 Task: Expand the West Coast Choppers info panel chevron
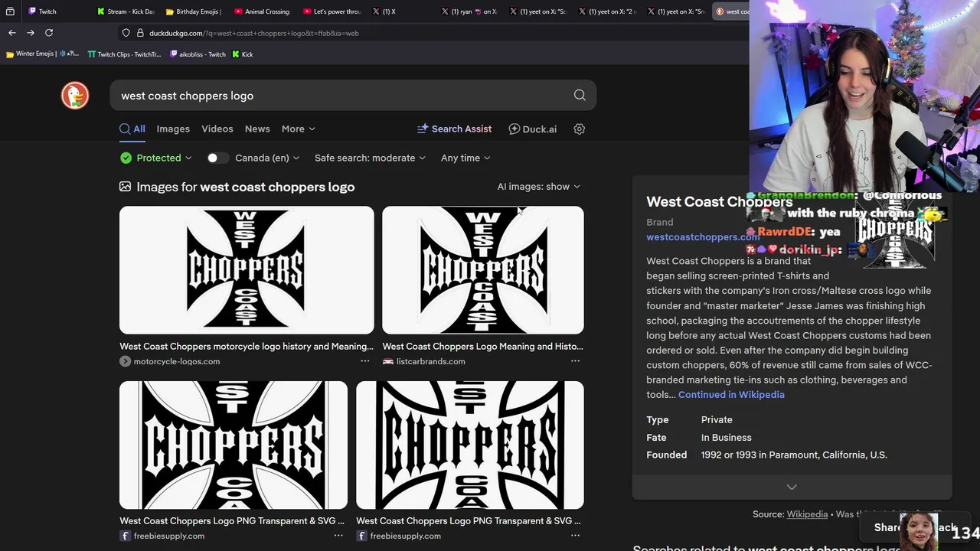pos(792,487)
